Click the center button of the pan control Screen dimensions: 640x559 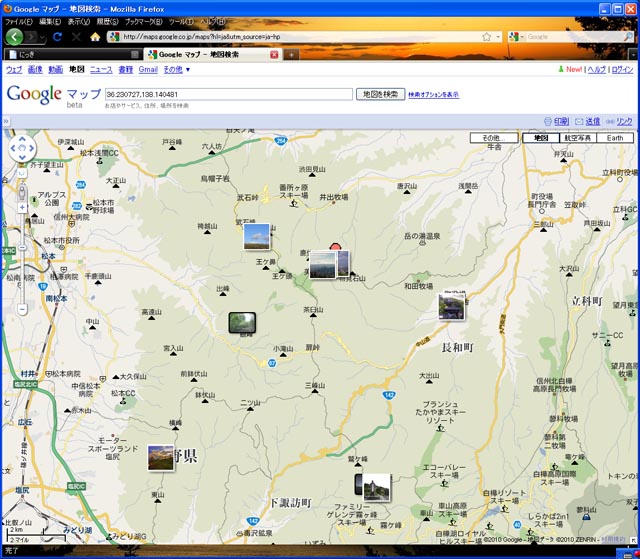22,148
